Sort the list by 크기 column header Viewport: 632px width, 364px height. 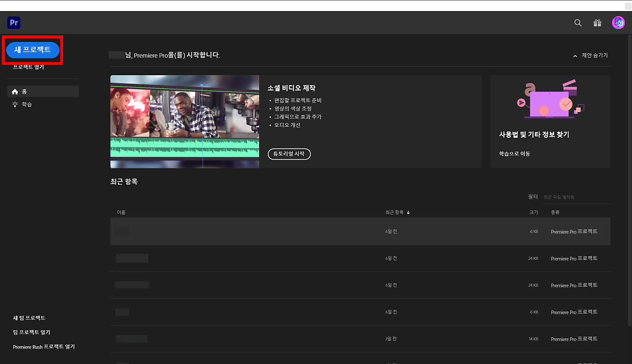click(x=534, y=213)
